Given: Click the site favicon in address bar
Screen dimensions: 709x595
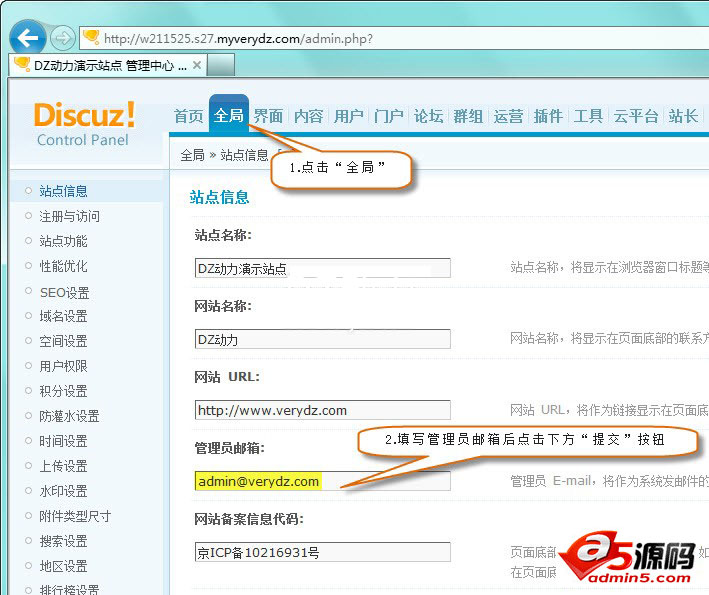Looking at the screenshot, I should click(x=91, y=37).
